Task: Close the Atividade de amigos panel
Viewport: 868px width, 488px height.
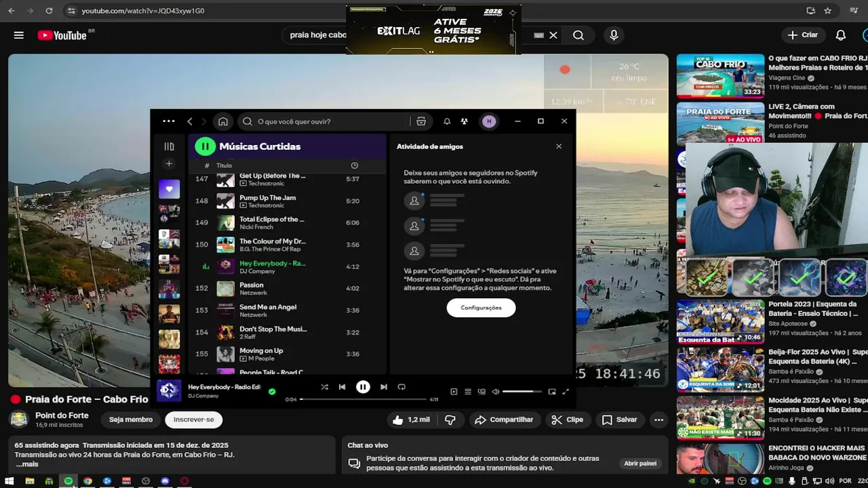Action: [x=559, y=146]
